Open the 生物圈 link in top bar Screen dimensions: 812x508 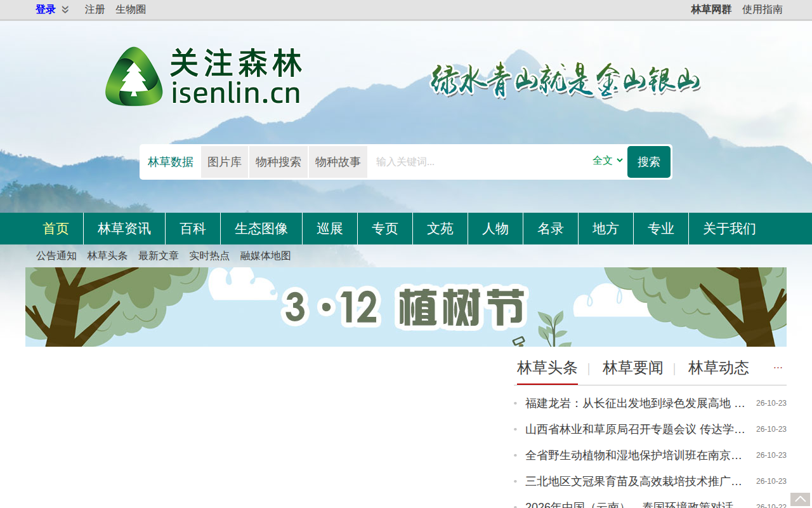[131, 10]
